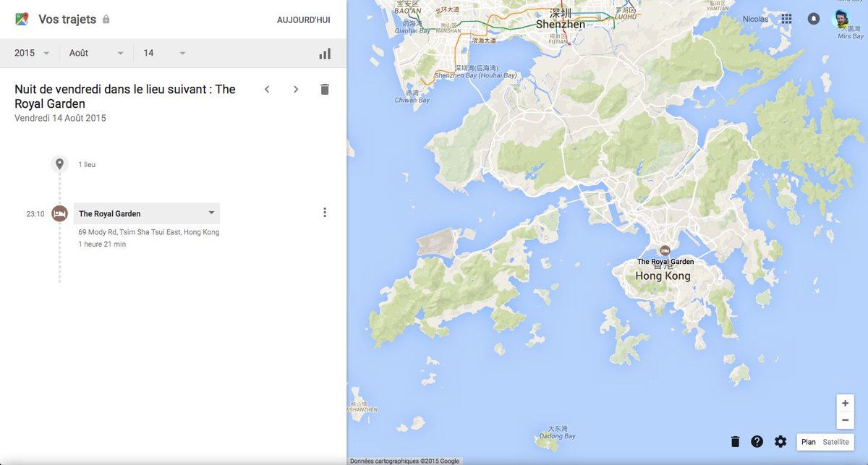Open the year 2015 dropdown
868x465 pixels.
(32, 53)
